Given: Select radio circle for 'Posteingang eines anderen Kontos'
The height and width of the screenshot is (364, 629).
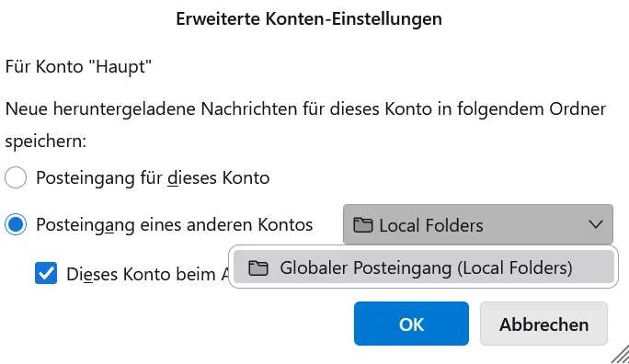Looking at the screenshot, I should coord(16,224).
